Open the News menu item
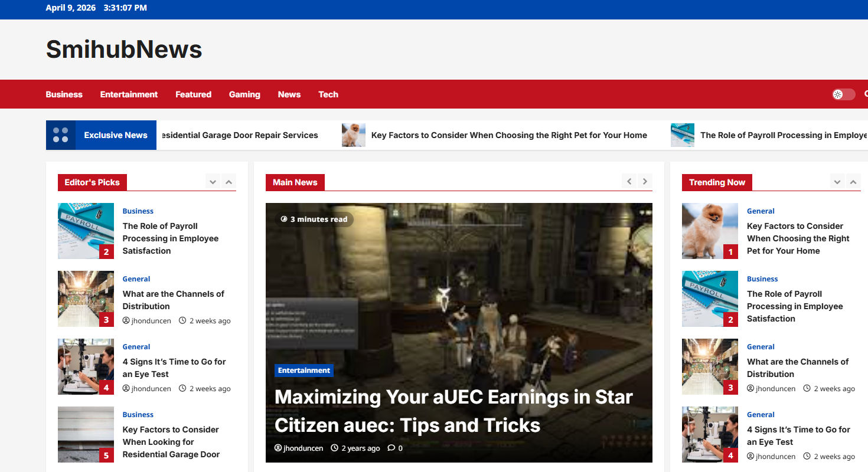This screenshot has height=472, width=868. [289, 94]
